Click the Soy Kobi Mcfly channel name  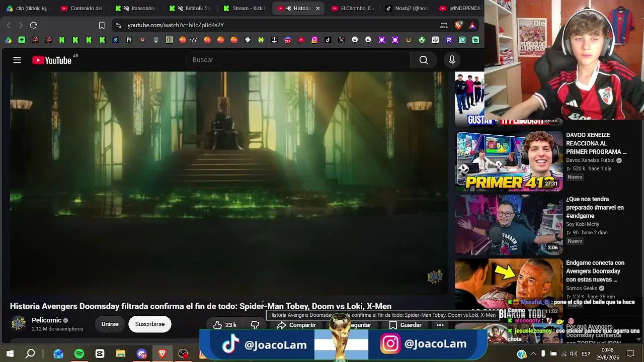click(583, 224)
